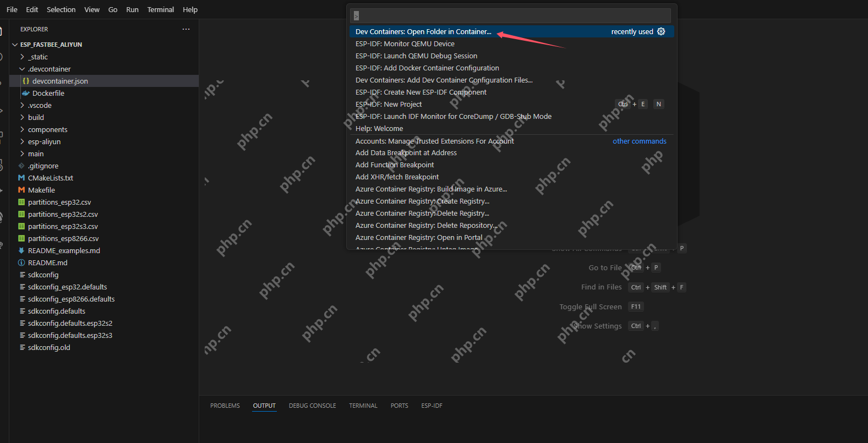Click the Makefile orange M icon

(x=21, y=190)
